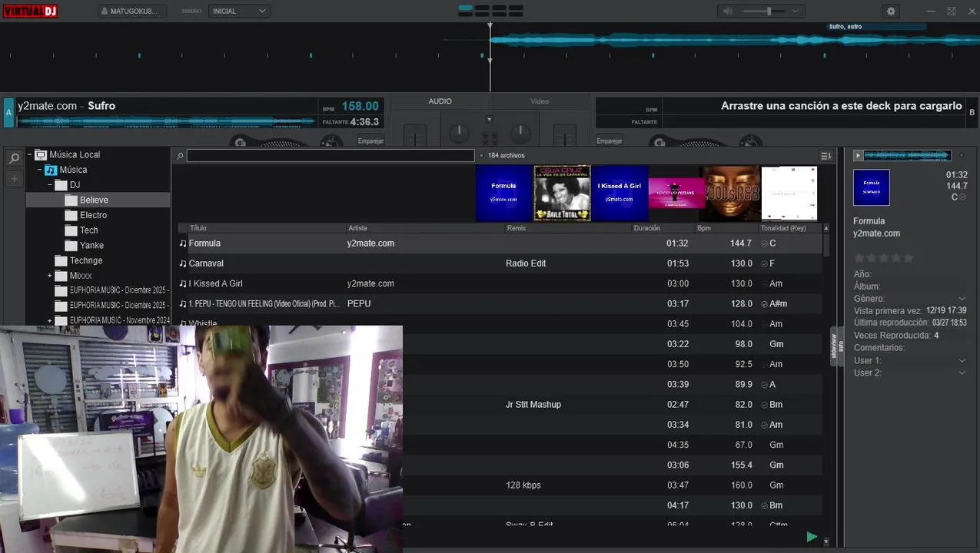Collapse the Música Local tree node

click(x=29, y=154)
